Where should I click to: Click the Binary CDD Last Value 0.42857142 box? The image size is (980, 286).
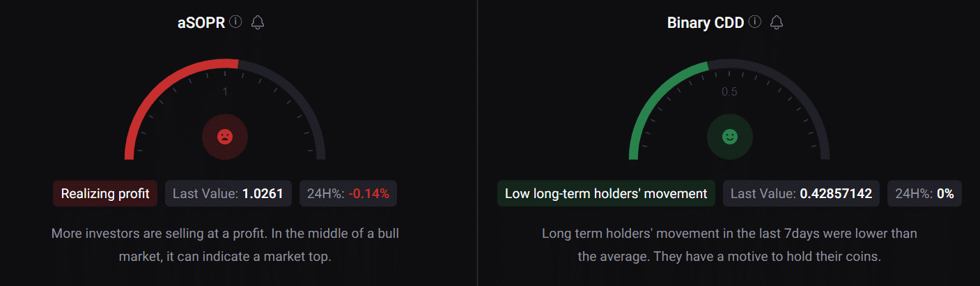[x=801, y=193]
